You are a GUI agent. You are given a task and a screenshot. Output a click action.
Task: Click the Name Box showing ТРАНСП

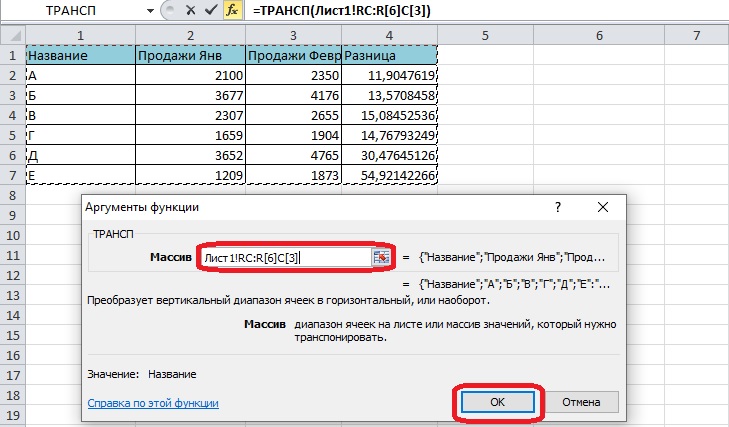pos(72,11)
